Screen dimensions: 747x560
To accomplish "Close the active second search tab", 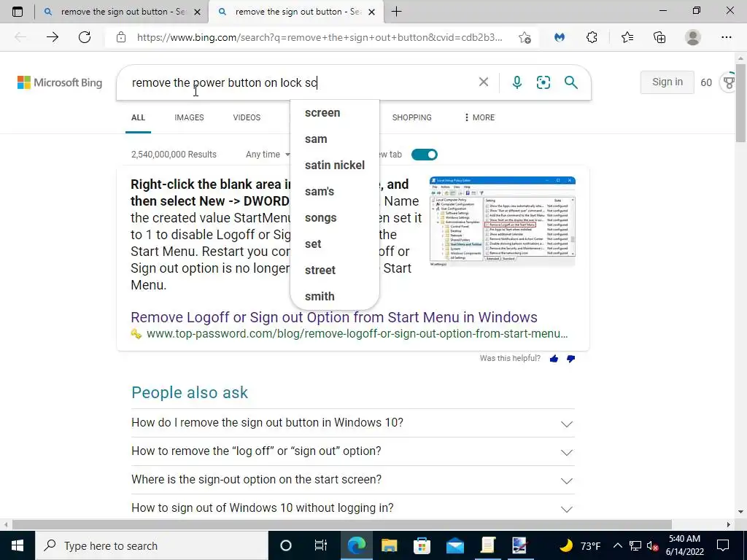I will tap(371, 12).
